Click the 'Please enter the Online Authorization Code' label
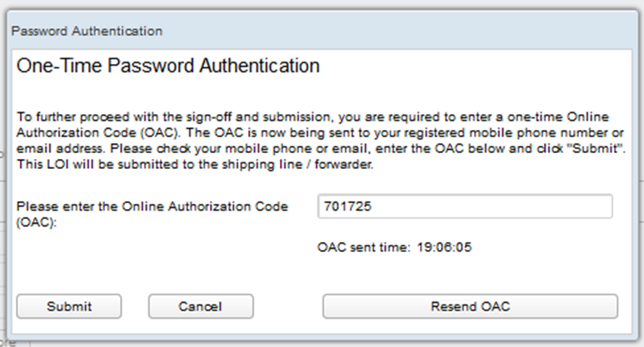The width and height of the screenshot is (644, 347). pos(152,206)
